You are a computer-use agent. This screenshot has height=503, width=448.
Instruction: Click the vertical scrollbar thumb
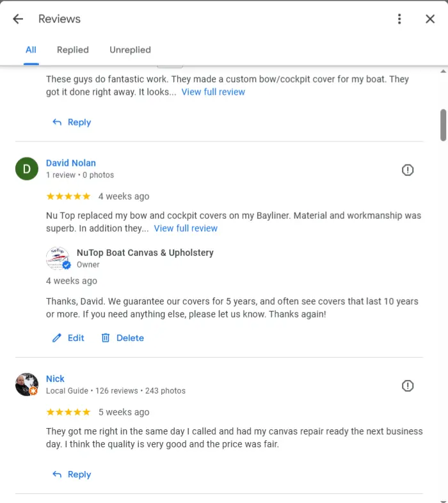[443, 125]
